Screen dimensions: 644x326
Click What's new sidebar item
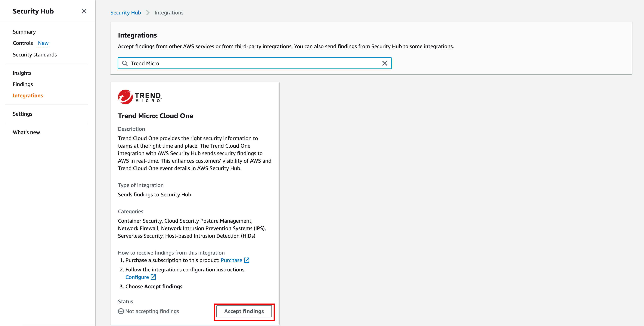pyautogui.click(x=26, y=132)
